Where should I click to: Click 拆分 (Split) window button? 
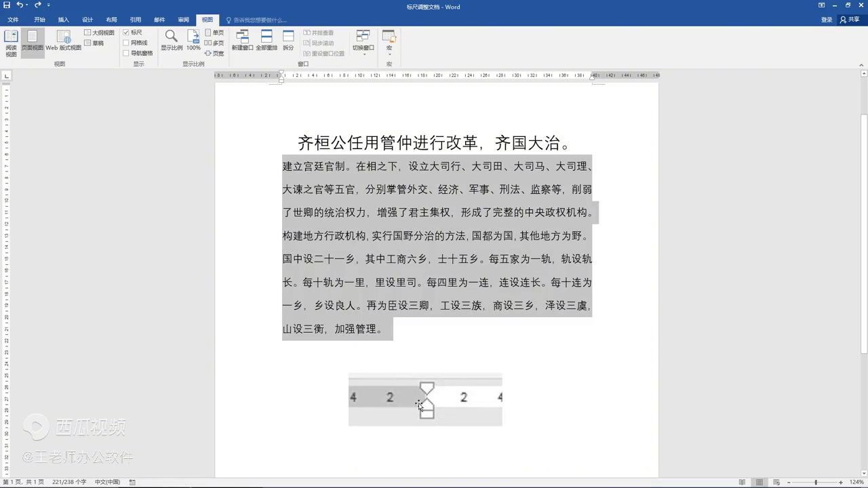(288, 41)
